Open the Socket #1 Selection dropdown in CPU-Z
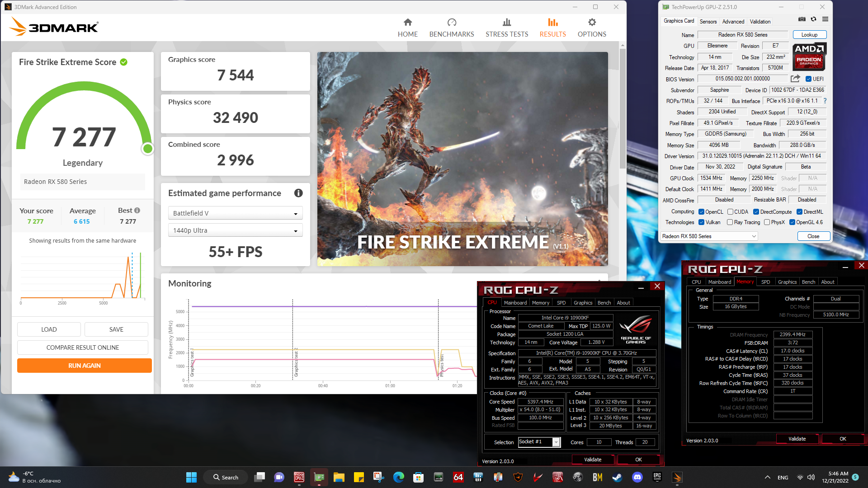868x488 pixels. 539,442
